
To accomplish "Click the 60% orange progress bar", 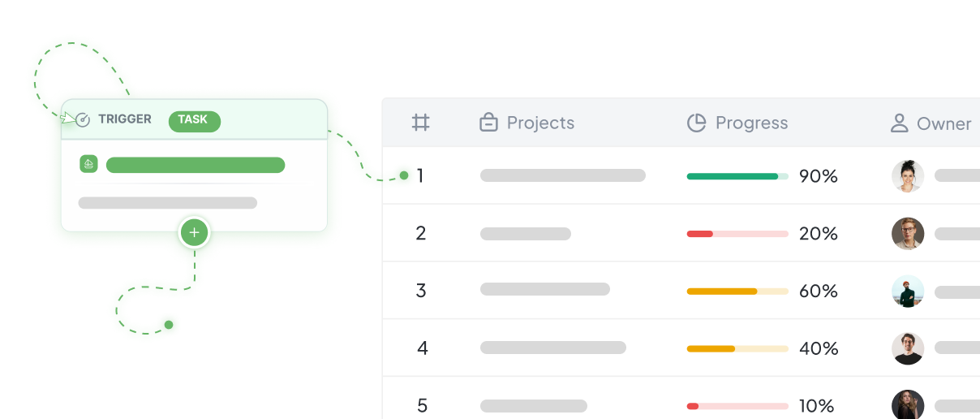I will click(737, 291).
